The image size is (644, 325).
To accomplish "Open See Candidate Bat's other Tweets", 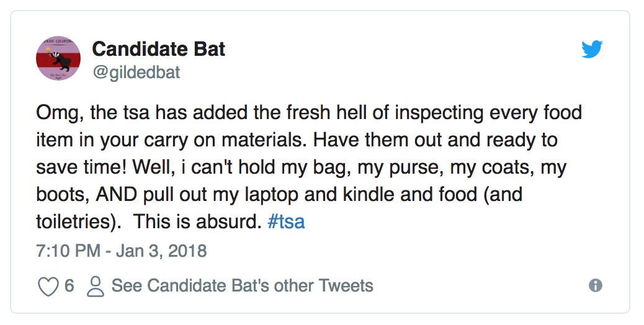I will 242,286.
